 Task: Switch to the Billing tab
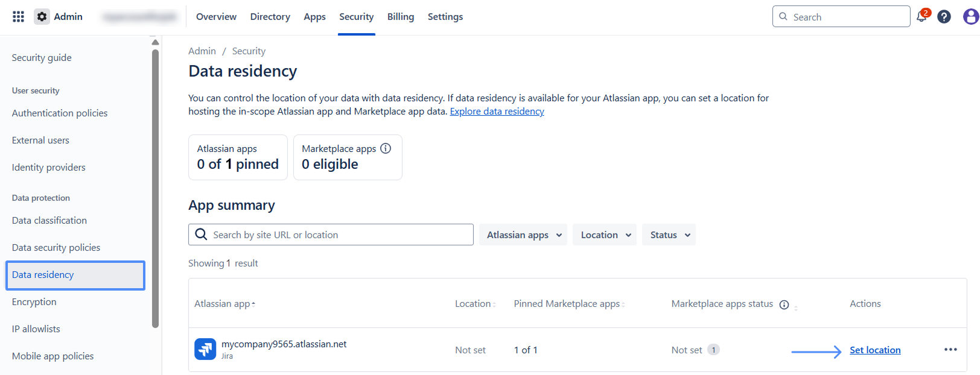(401, 17)
